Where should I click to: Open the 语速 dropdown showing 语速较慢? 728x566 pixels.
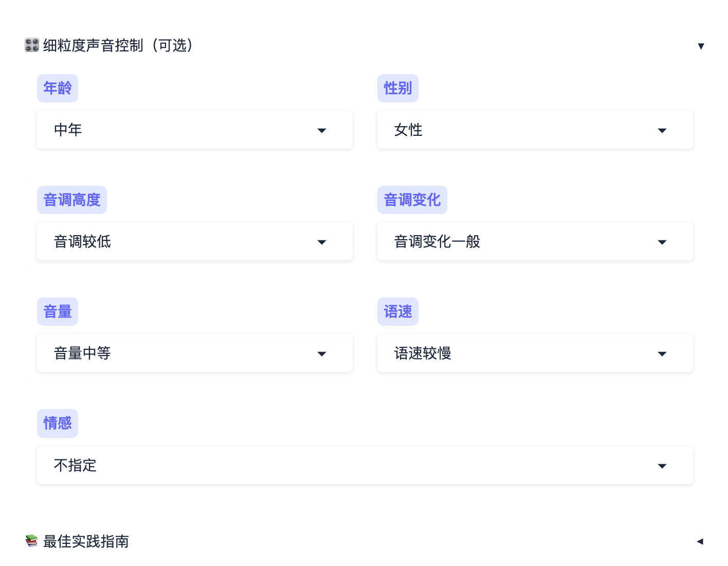click(535, 353)
